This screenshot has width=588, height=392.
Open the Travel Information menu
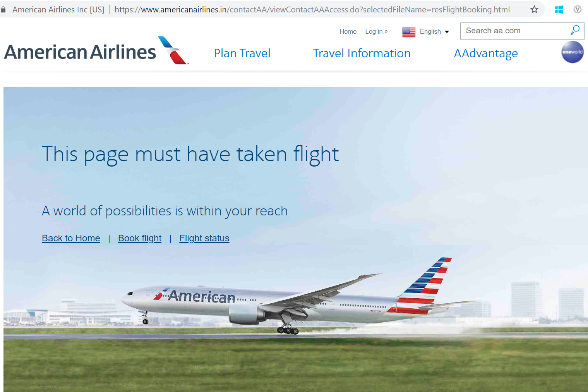pyautogui.click(x=362, y=53)
